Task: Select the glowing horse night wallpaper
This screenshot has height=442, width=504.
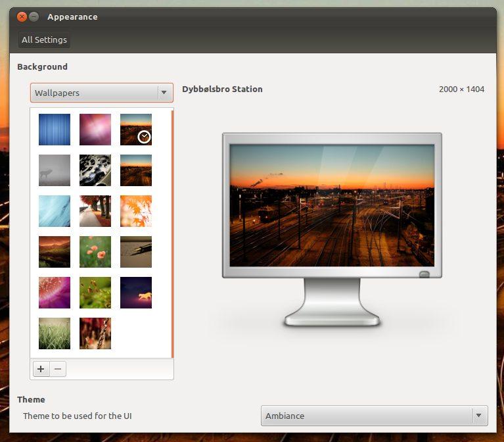Action: point(136,293)
